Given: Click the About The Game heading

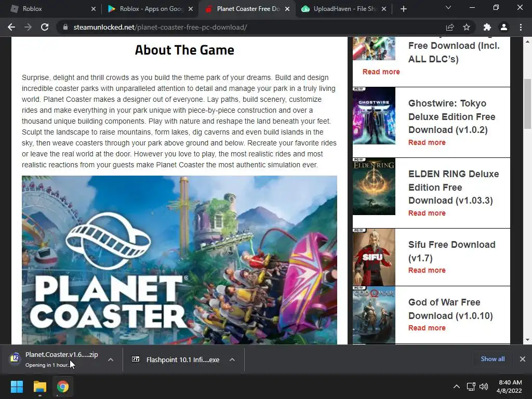Looking at the screenshot, I should (x=184, y=50).
